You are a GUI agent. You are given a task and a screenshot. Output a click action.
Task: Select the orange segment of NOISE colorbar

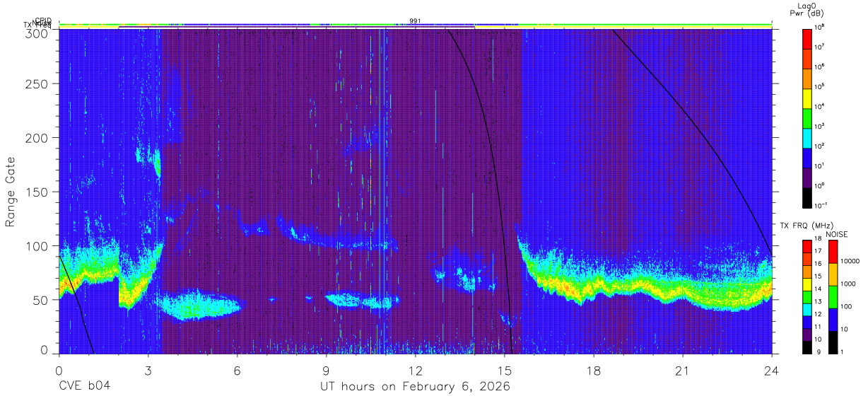tap(832, 274)
